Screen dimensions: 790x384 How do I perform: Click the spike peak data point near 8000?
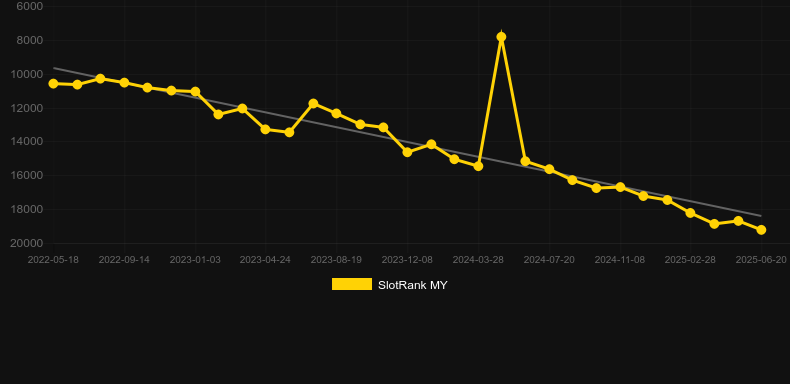[x=501, y=37]
